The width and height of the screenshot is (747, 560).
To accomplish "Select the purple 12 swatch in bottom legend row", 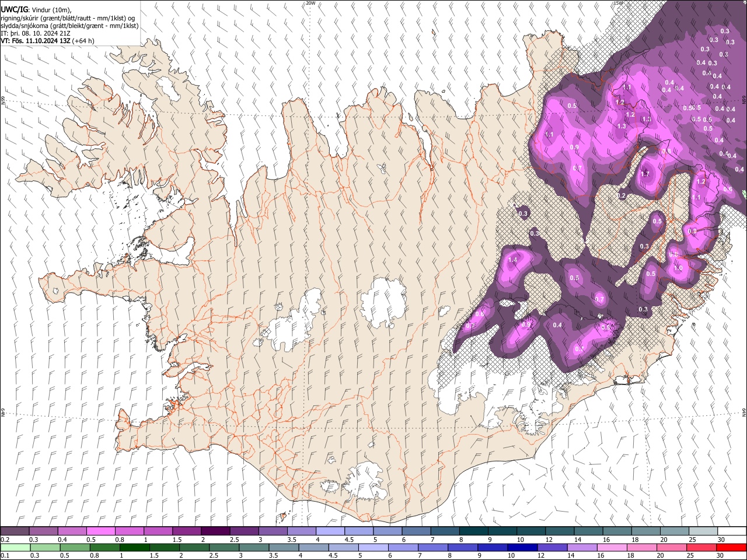I will [552, 547].
